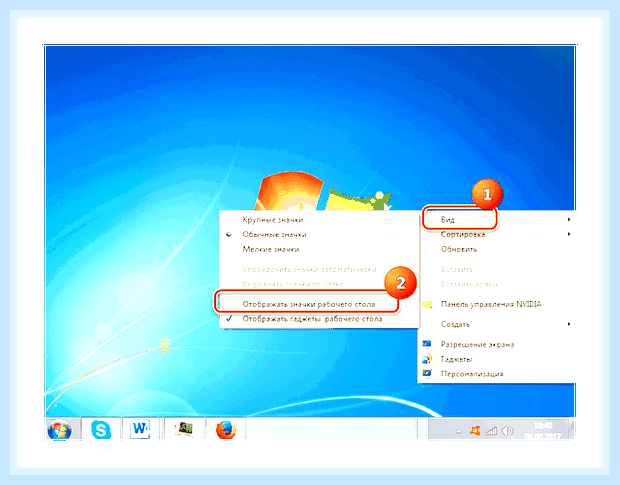Click the NVIDIA icon in context menu
This screenshot has width=620, height=485.
pos(427,304)
